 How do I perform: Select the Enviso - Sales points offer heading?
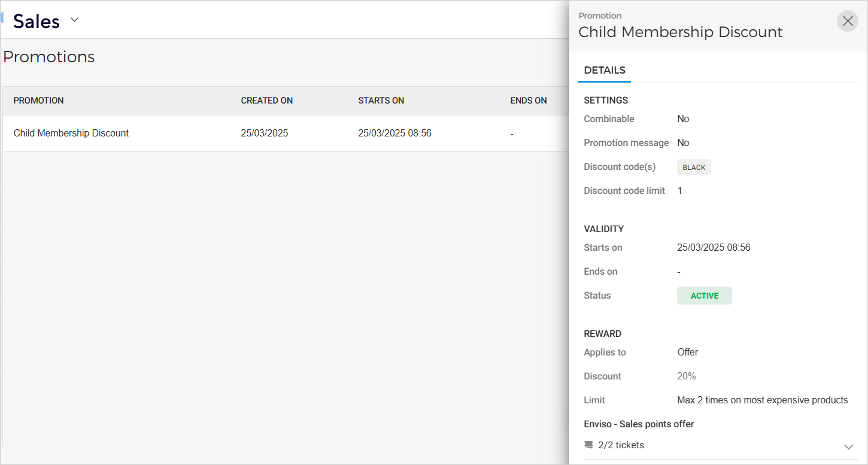pyautogui.click(x=639, y=424)
